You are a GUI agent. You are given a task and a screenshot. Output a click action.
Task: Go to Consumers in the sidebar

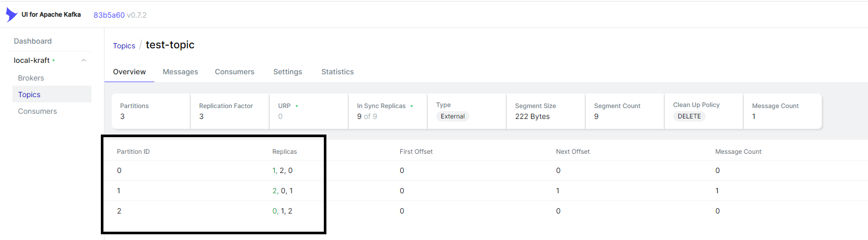pos(37,111)
